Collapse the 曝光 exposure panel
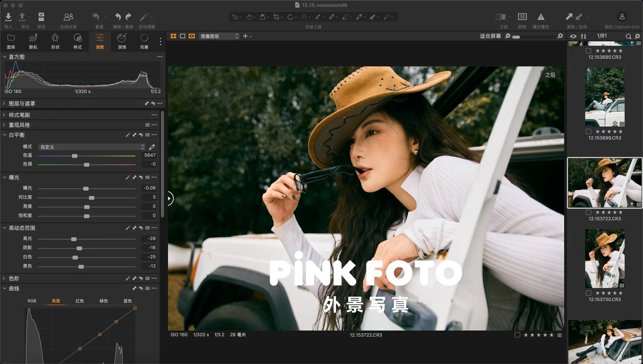The width and height of the screenshot is (643, 364). 4,177
